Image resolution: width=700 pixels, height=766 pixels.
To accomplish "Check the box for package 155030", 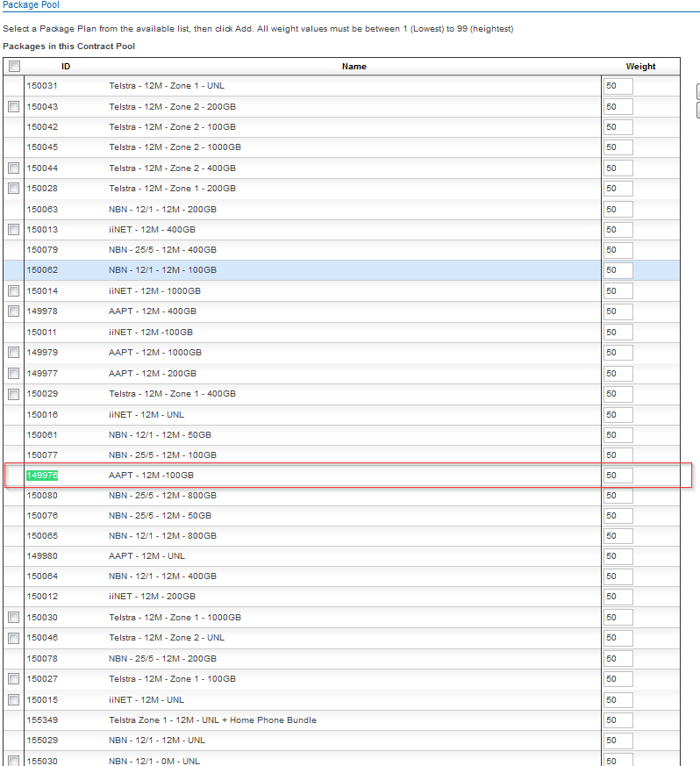I will (14, 761).
